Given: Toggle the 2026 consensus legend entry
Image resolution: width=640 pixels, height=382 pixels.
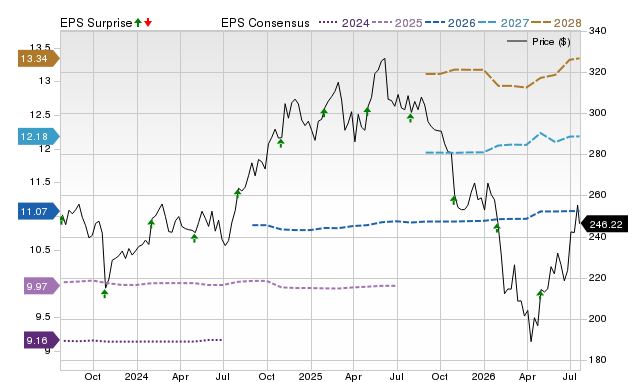Looking at the screenshot, I should 450,23.
